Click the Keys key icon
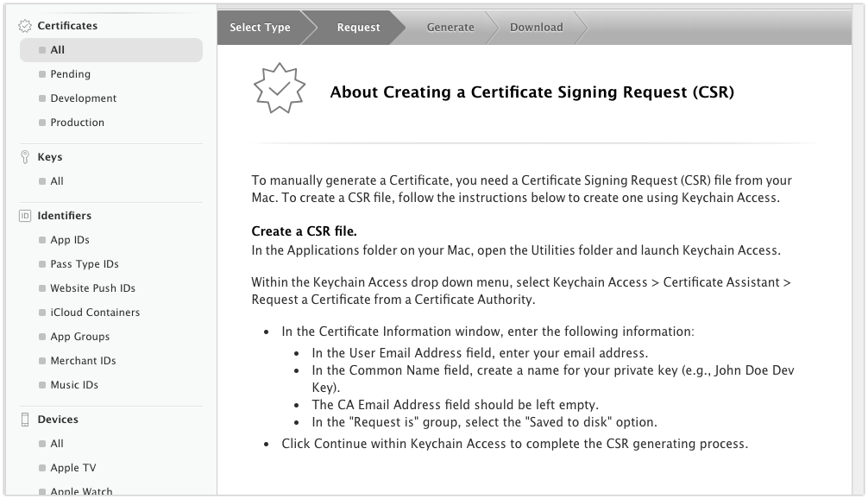This screenshot has width=868, height=499. click(25, 157)
